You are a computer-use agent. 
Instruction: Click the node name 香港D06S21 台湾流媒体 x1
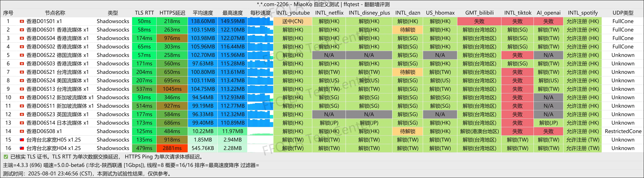(x=57, y=72)
